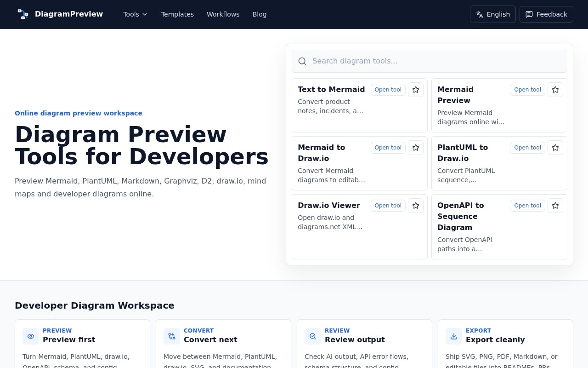
Task: Open the Blog nav link
Action: click(x=260, y=14)
